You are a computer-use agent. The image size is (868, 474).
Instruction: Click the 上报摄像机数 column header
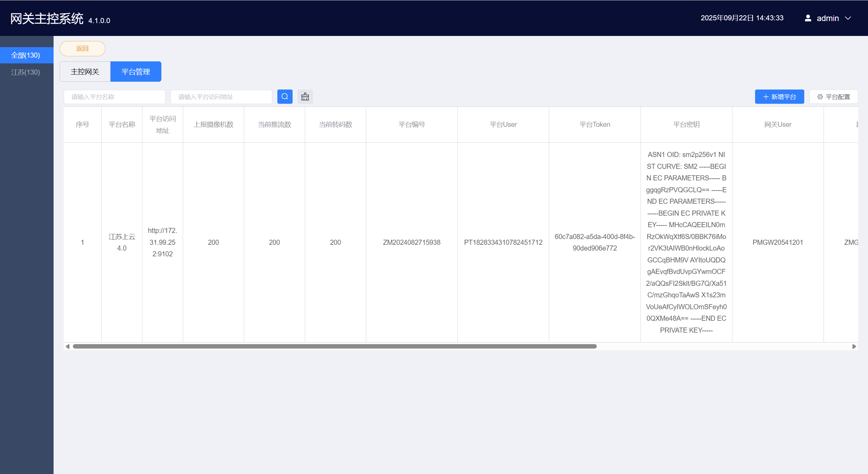pos(214,124)
